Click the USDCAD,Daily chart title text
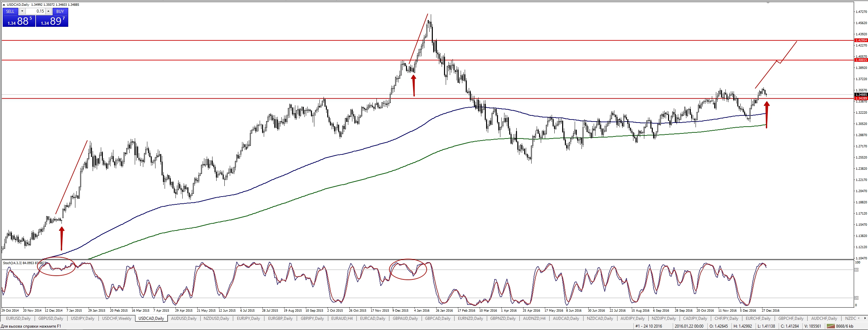Screen dimensions: 868x330 tap(18, 5)
